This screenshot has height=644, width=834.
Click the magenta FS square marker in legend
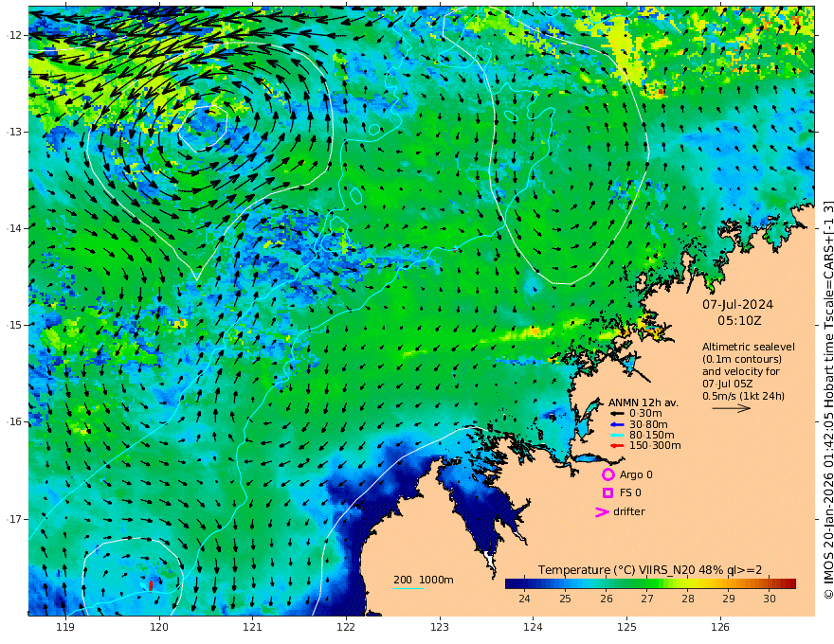[x=607, y=493]
